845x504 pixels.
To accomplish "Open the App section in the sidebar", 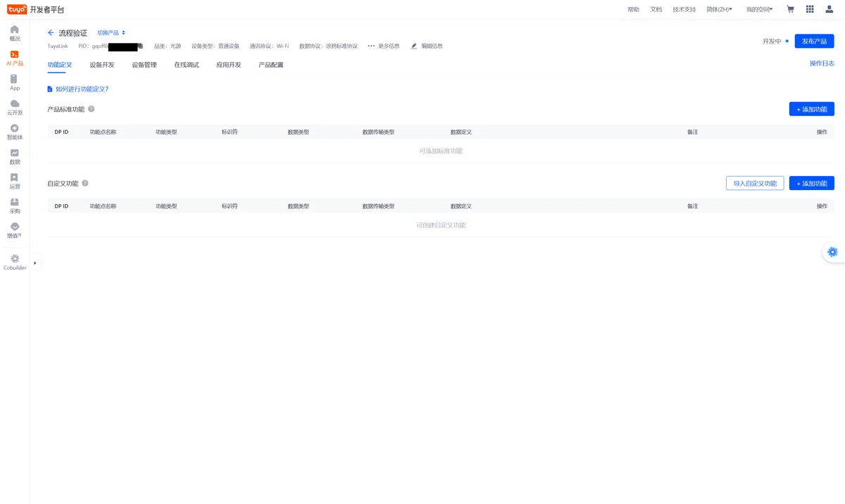I will [15, 82].
